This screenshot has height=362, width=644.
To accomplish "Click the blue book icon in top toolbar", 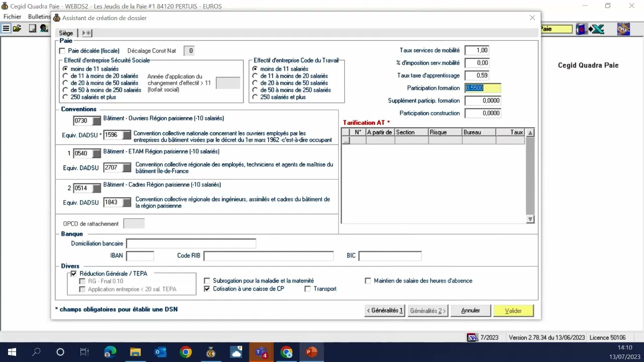I will [581, 29].
